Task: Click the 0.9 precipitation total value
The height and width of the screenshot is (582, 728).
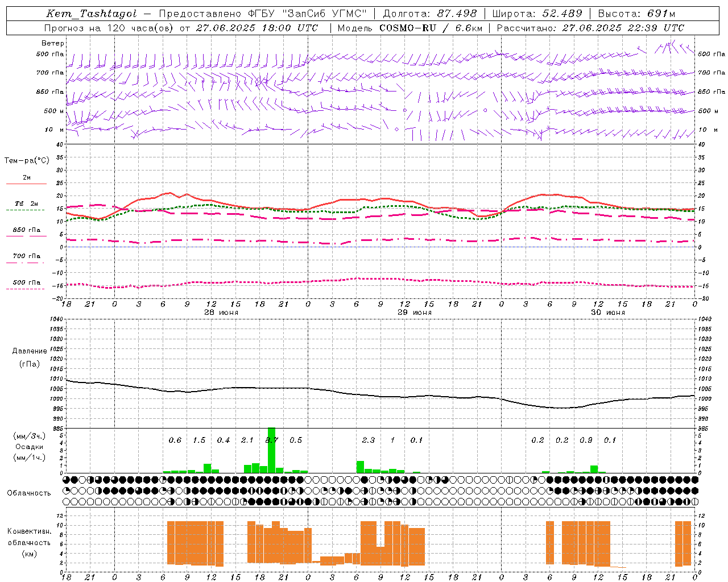Action: tap(586, 440)
